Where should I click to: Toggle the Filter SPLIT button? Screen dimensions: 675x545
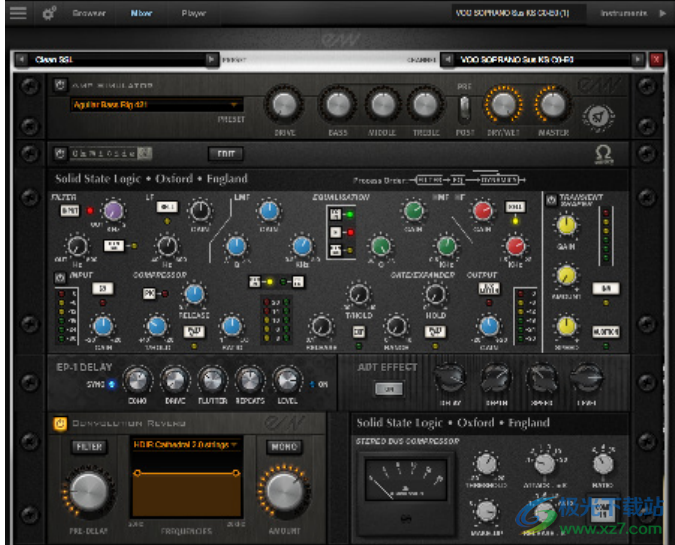click(x=69, y=211)
